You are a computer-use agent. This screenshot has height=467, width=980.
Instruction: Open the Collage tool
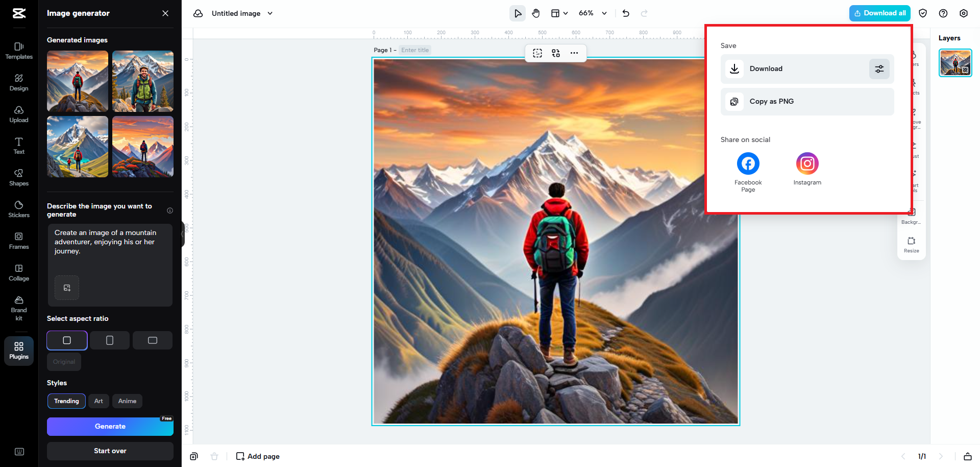19,272
